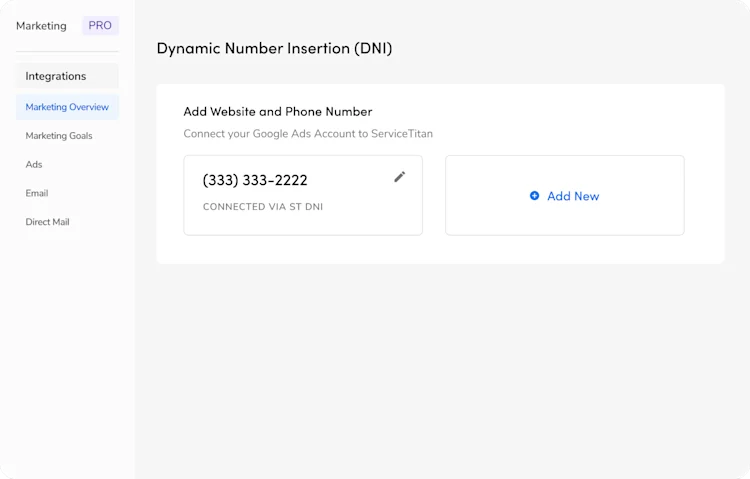
Task: Go to Marketing Goals
Action: click(59, 136)
